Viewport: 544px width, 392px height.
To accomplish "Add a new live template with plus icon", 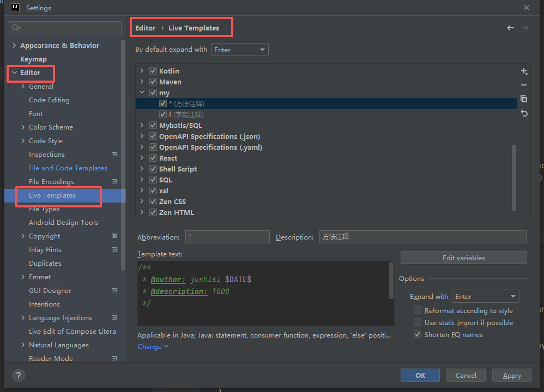I will click(524, 71).
